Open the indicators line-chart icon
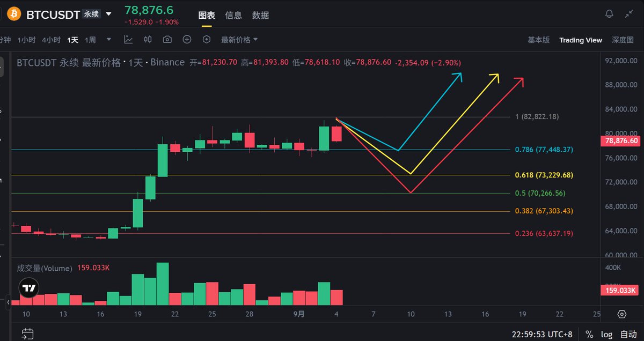 (x=128, y=40)
